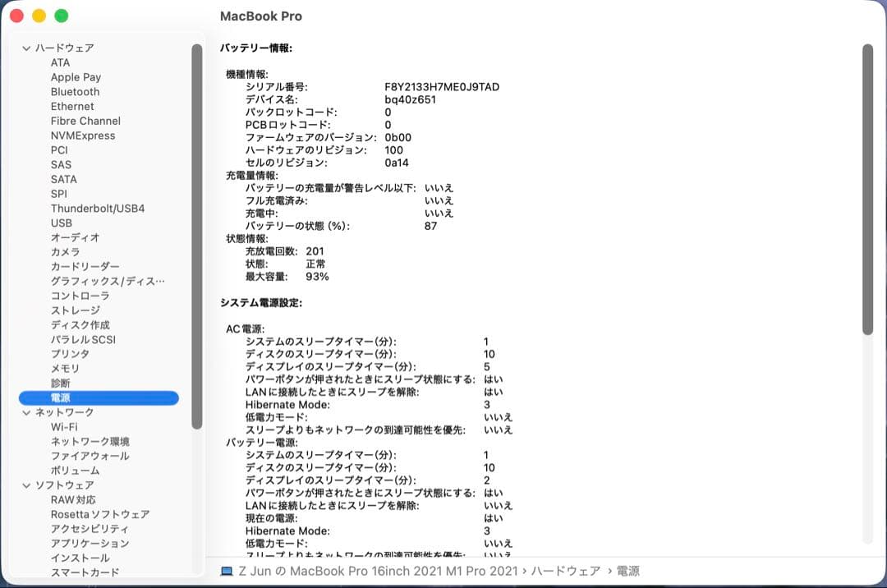
Task: Click the バッテリー情報 heading
Action: pyautogui.click(x=256, y=48)
